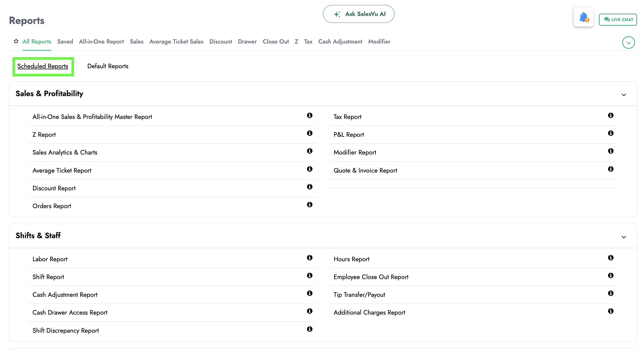Click the notification bell icon

tap(583, 17)
